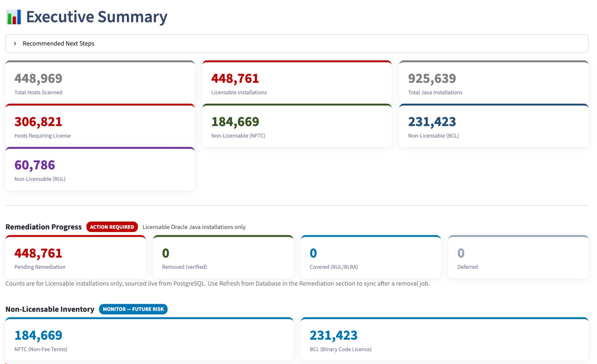Click the BCL (Binary Code Licence) label

341,349
